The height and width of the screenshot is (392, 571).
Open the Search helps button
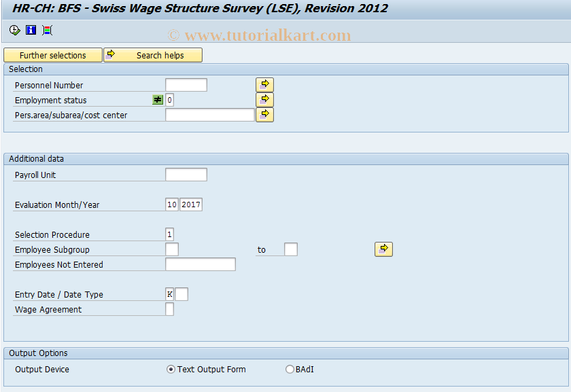tap(153, 55)
